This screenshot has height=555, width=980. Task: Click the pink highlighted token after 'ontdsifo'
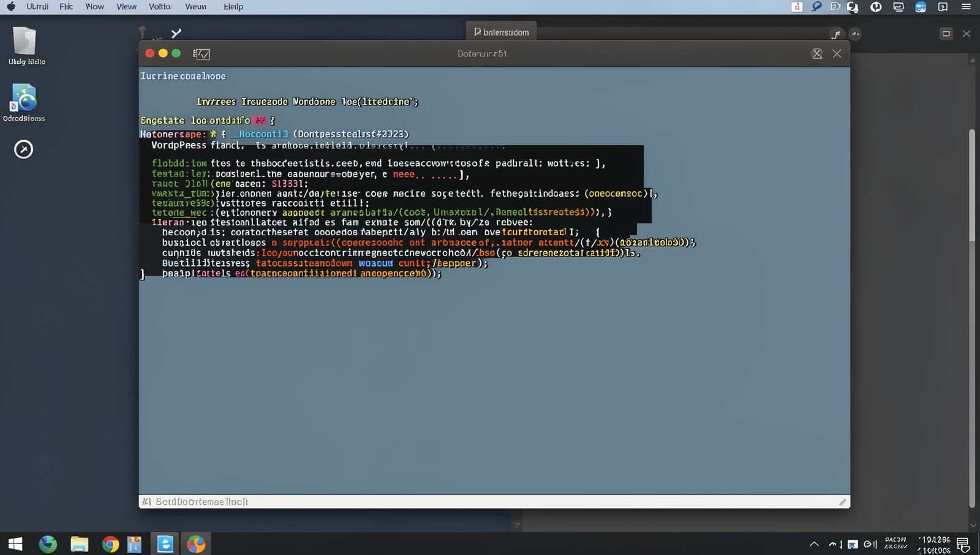(260, 121)
